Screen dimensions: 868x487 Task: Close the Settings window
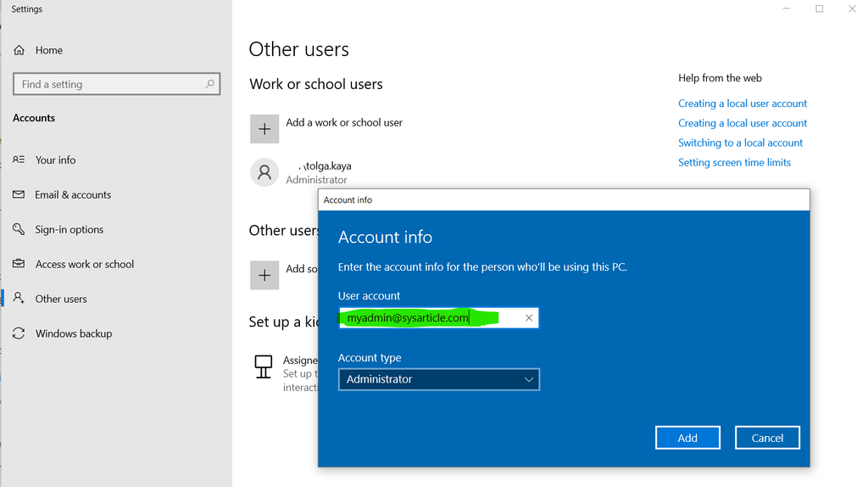coord(852,8)
